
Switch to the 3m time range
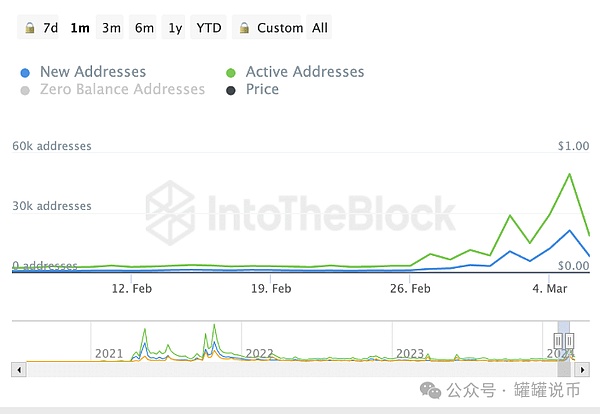(x=111, y=28)
